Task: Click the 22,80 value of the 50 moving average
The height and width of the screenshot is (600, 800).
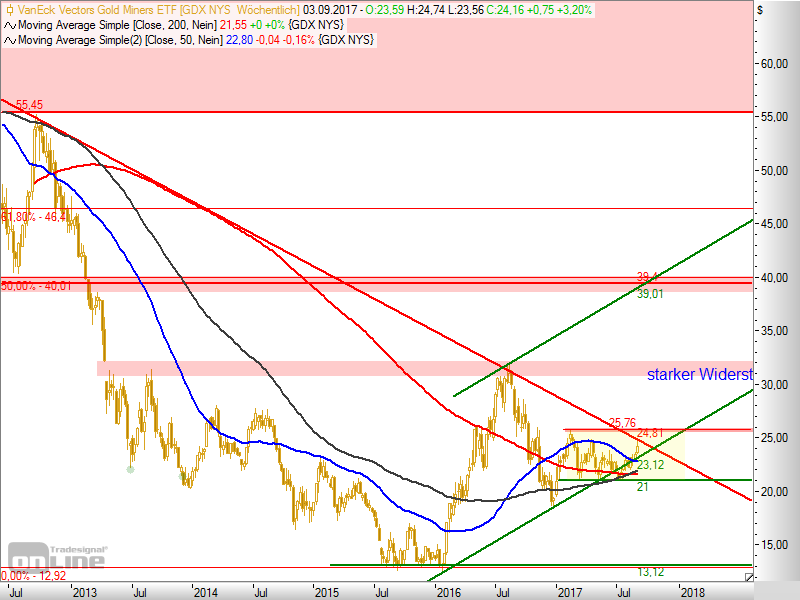Action: 239,40
